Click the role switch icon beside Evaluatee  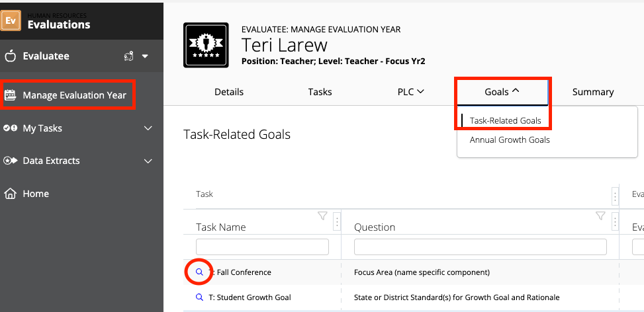tap(129, 56)
